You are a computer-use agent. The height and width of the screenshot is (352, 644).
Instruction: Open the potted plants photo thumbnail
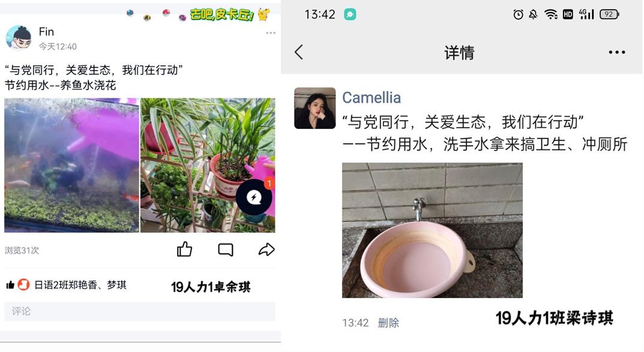coord(208,166)
